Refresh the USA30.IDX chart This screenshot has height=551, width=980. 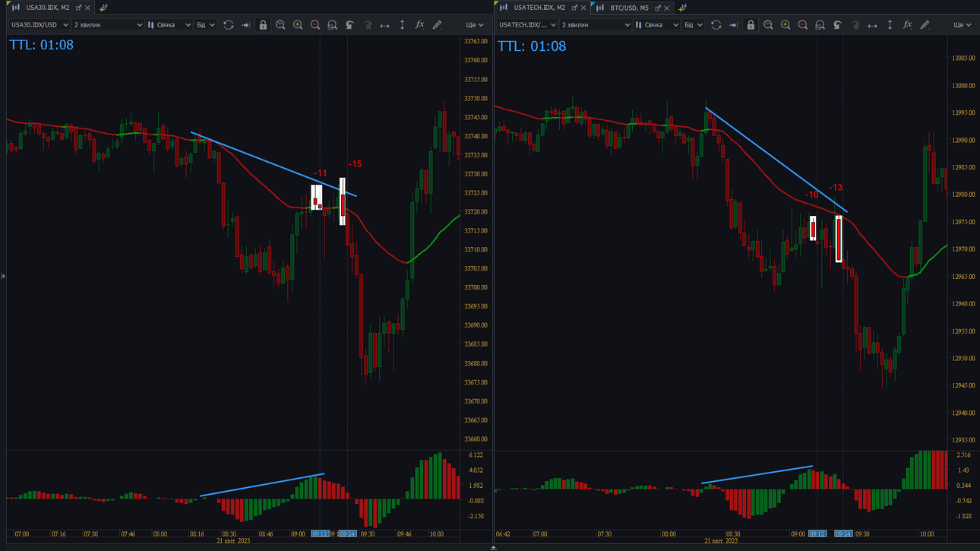coord(228,25)
